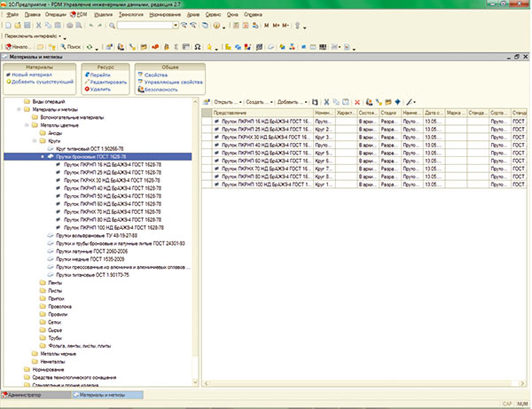Click the Управляющие свойства link
The image size is (532, 409).
pyautogui.click(x=171, y=82)
